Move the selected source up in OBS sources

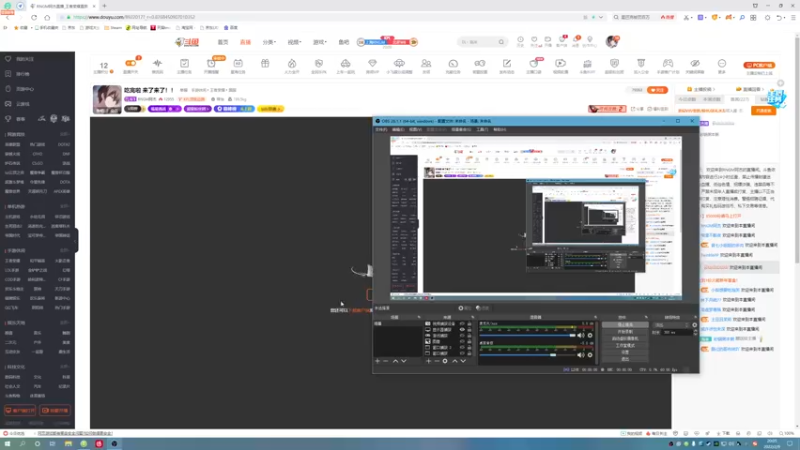tap(455, 361)
